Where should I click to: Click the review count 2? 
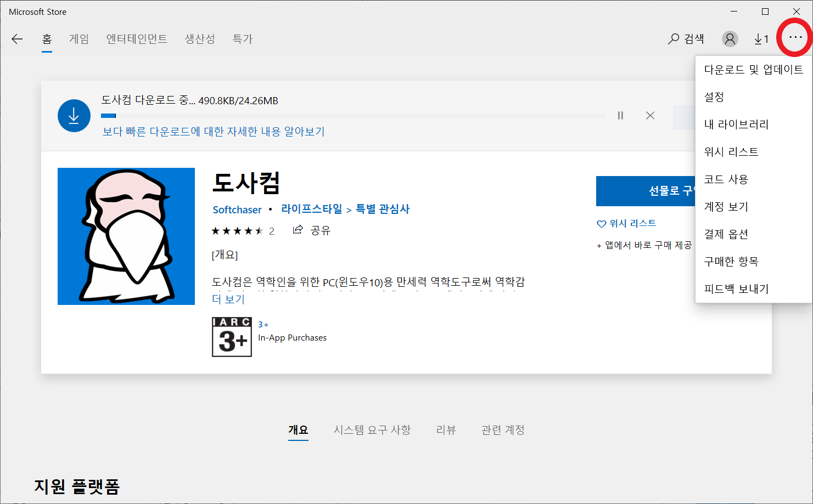pyautogui.click(x=272, y=231)
